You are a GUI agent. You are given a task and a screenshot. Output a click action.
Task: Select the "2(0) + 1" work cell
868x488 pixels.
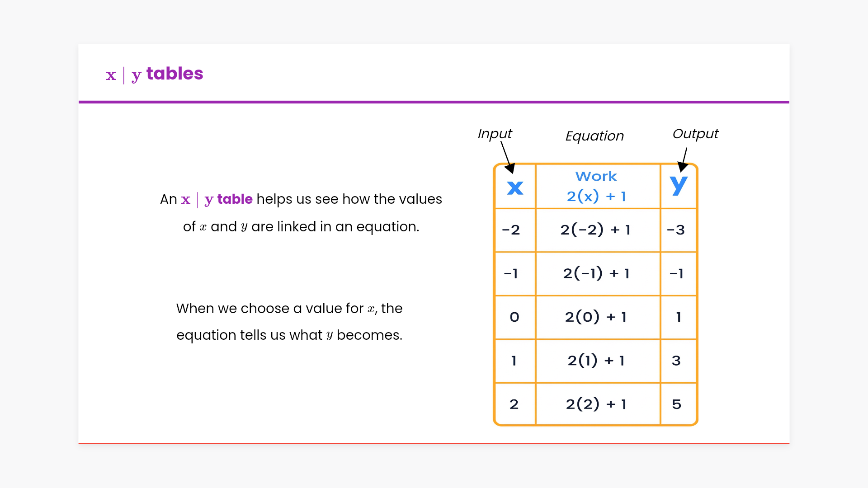point(596,317)
